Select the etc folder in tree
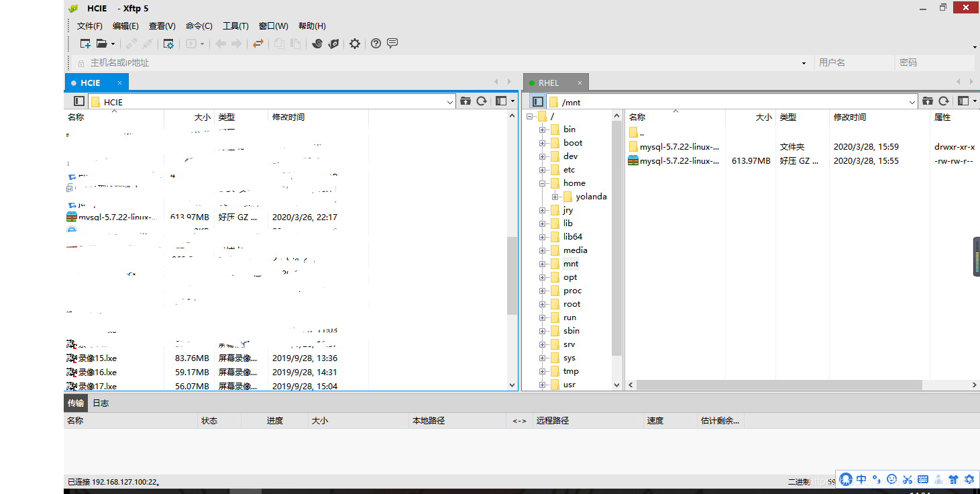980x494 pixels. tap(569, 170)
